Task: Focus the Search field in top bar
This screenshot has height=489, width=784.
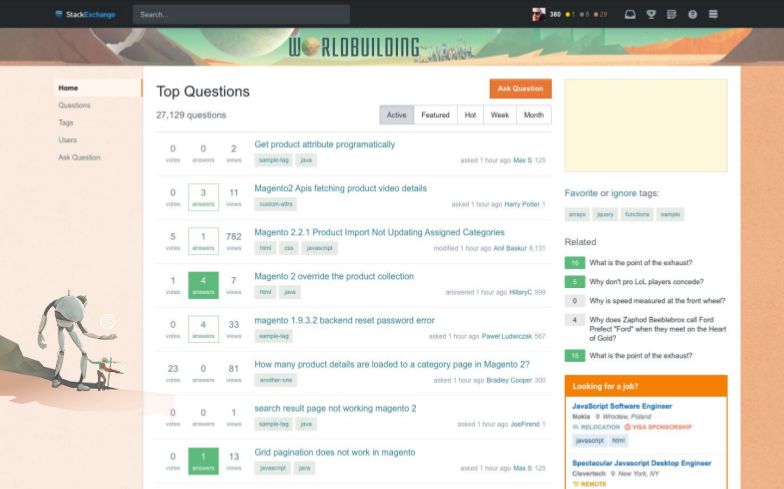Action: point(241,14)
